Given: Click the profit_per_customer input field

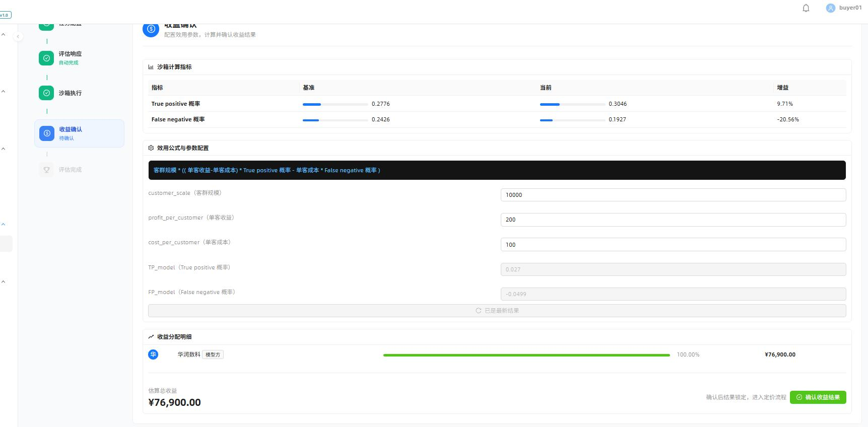Looking at the screenshot, I should click(673, 220).
